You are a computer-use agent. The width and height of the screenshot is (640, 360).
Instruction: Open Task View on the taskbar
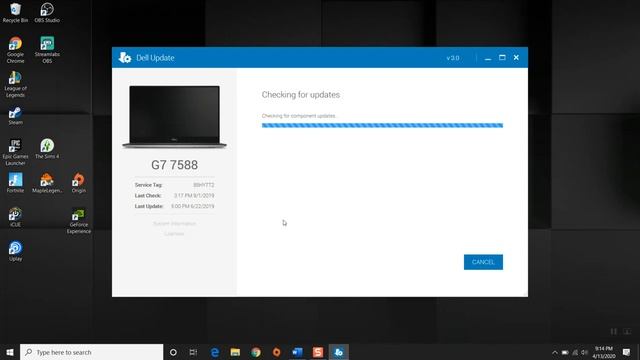click(x=193, y=352)
